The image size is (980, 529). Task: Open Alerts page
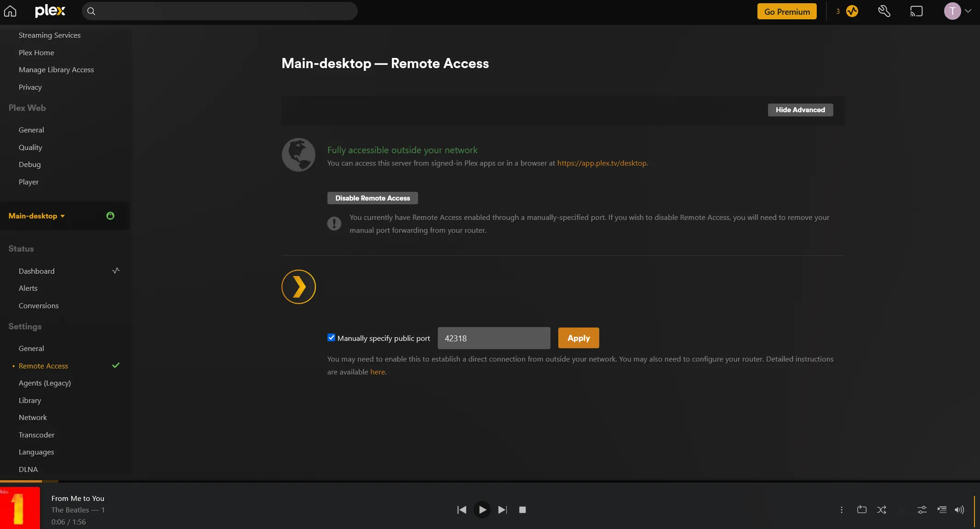(28, 288)
